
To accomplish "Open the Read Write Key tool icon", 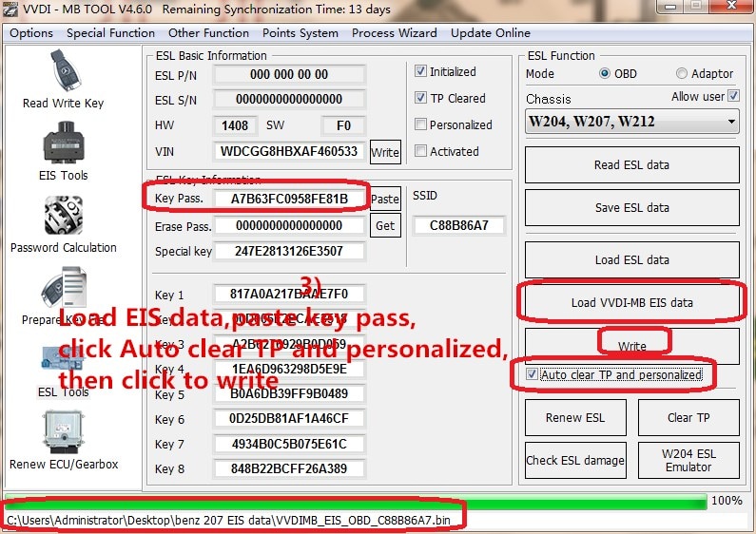I will coord(63,73).
